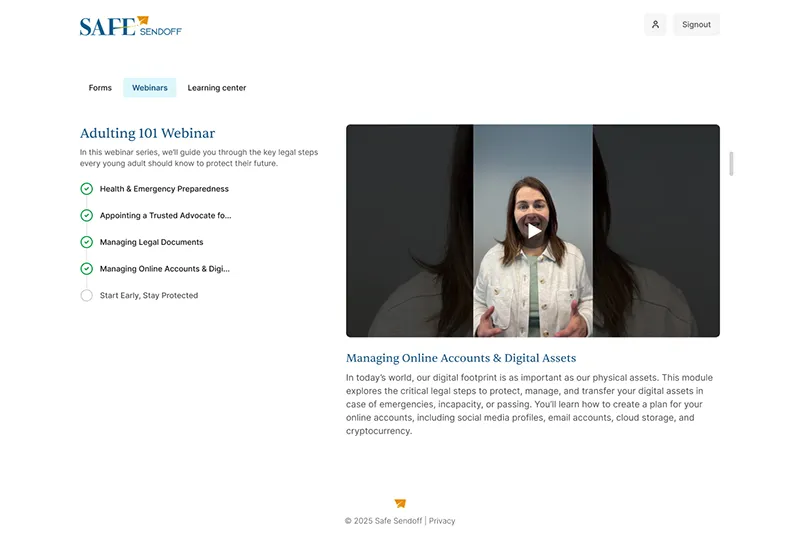Click the © 2025 Safe Sendoff text
The height and width of the screenshot is (533, 800).
coord(384,521)
